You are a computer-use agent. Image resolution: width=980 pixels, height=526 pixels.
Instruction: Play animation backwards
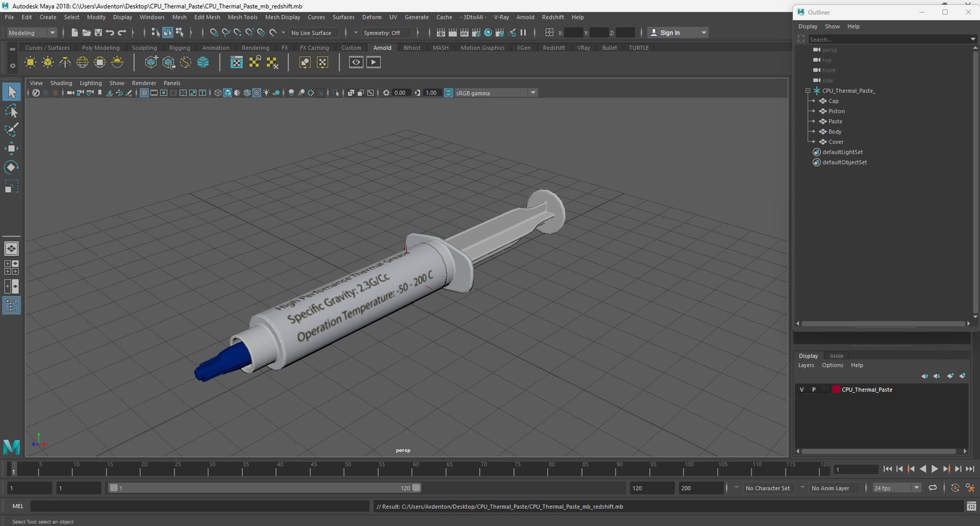tap(923, 469)
